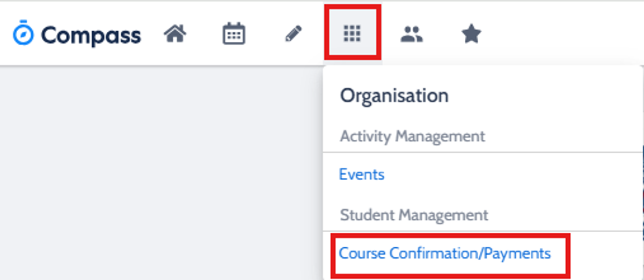This screenshot has height=280, width=644.
Task: Show favourites via the star icon
Action: click(x=471, y=34)
